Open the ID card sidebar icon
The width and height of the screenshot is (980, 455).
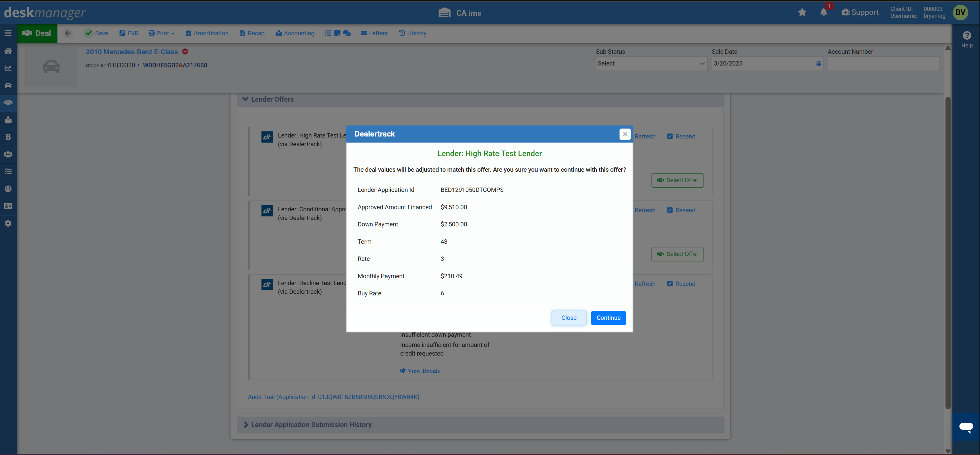point(8,206)
